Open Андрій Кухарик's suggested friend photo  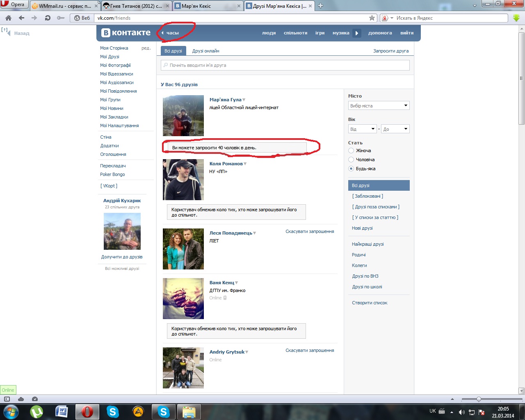(x=122, y=231)
